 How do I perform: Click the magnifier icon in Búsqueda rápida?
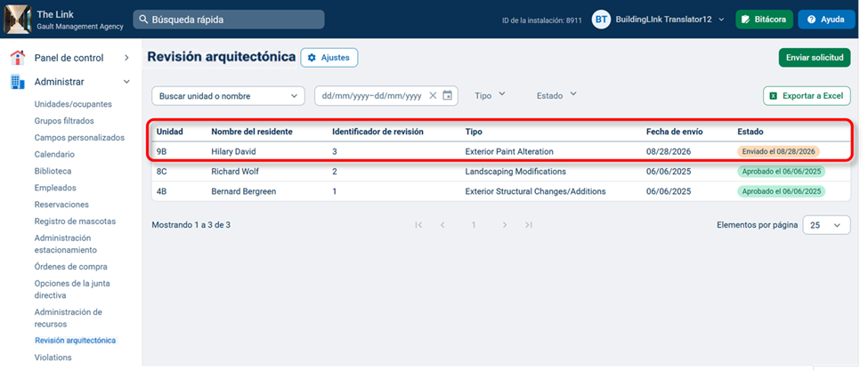144,20
